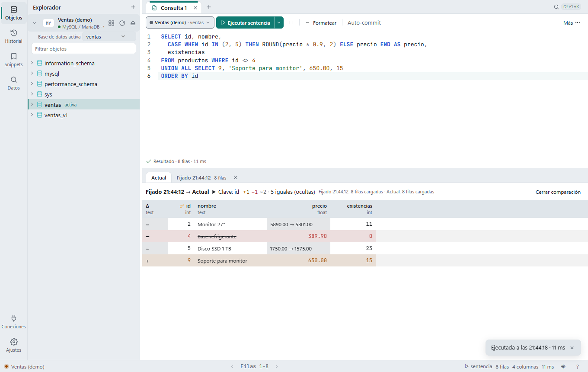Open Conexiones from the sidebar
Screen dimensions: 588x372
pos(13,322)
